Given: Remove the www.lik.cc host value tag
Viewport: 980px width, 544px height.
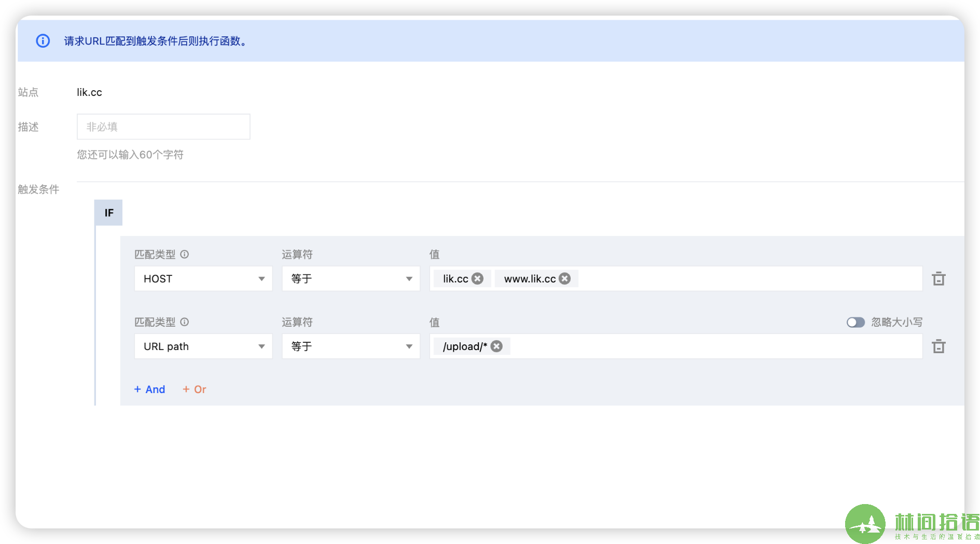Looking at the screenshot, I should pos(564,278).
